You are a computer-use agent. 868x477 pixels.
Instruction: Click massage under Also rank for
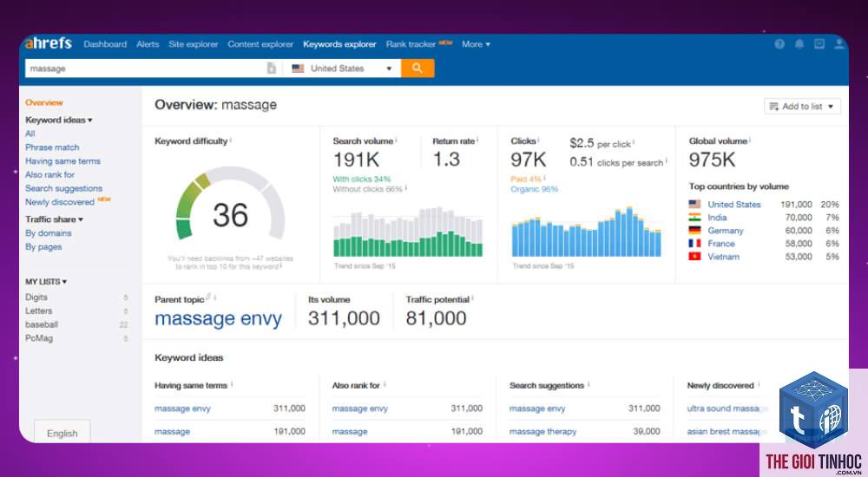click(x=350, y=432)
